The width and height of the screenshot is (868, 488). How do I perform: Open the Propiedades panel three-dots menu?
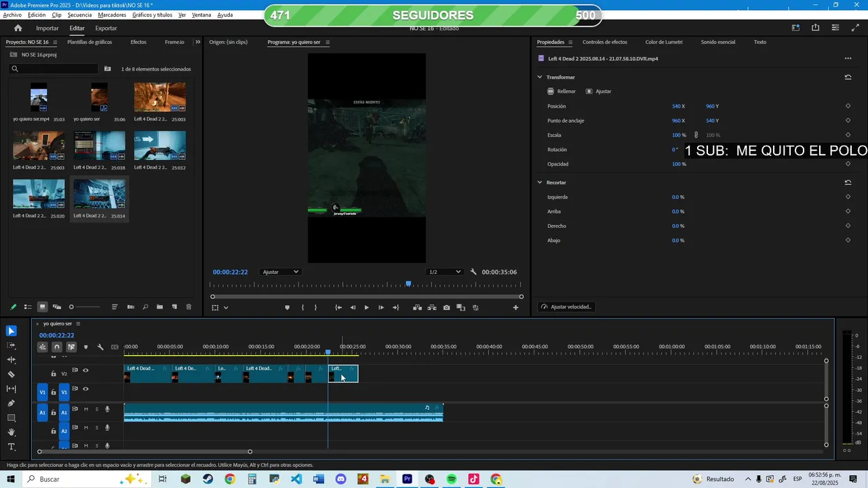click(848, 59)
